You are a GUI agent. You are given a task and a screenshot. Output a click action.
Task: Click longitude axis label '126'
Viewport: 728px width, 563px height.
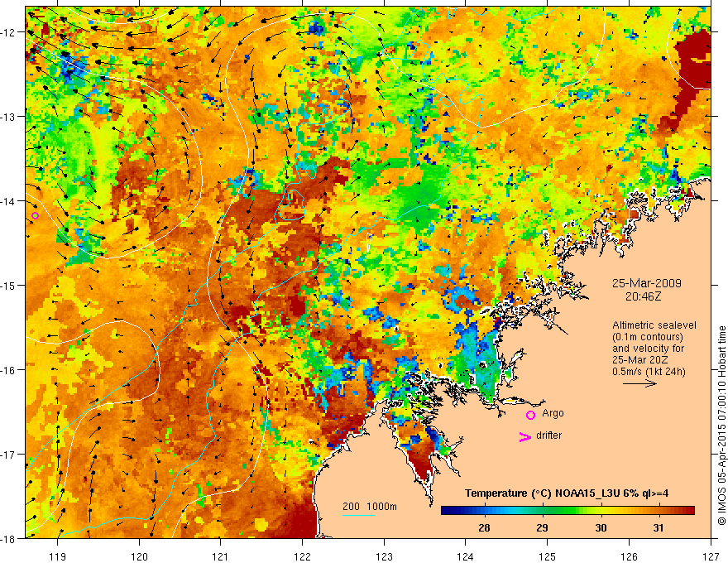coord(629,556)
